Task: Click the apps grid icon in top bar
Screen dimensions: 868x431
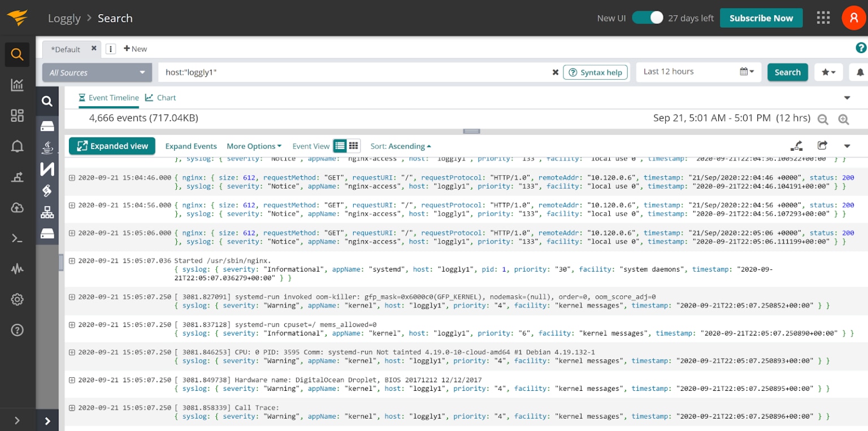Action: 823,18
